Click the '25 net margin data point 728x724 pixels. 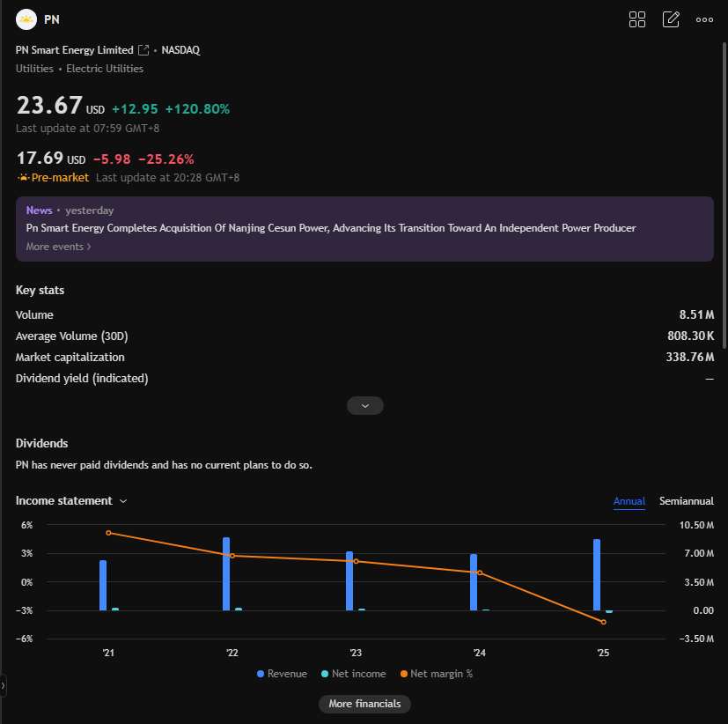tap(604, 622)
